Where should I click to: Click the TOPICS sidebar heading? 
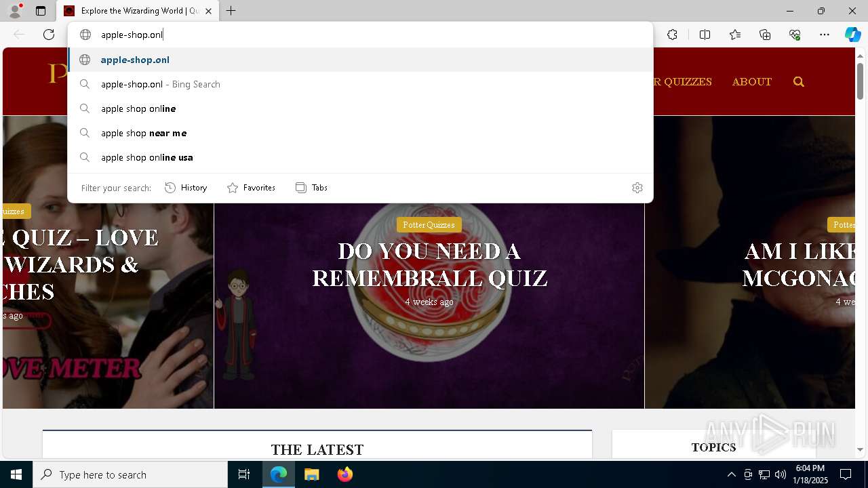point(713,447)
